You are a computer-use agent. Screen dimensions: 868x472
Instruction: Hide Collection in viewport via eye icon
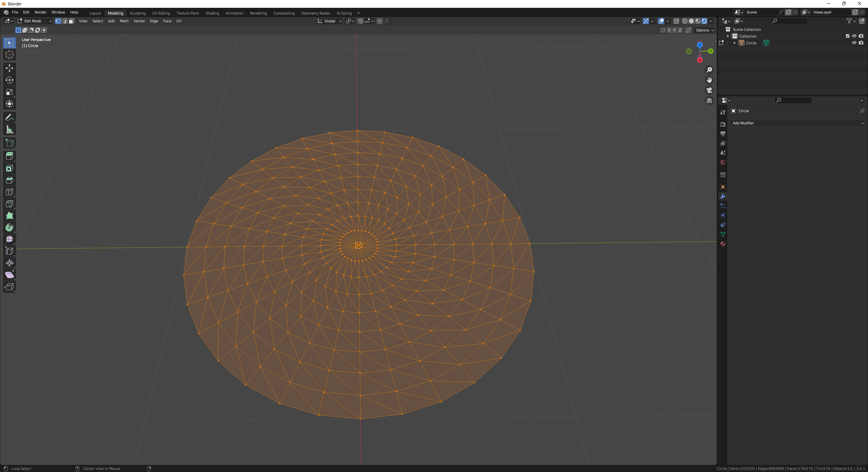pos(854,36)
